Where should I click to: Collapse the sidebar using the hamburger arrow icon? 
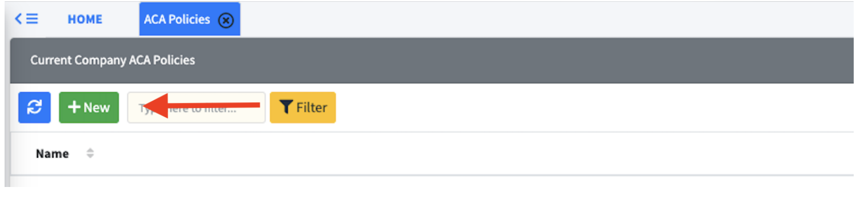[x=26, y=19]
